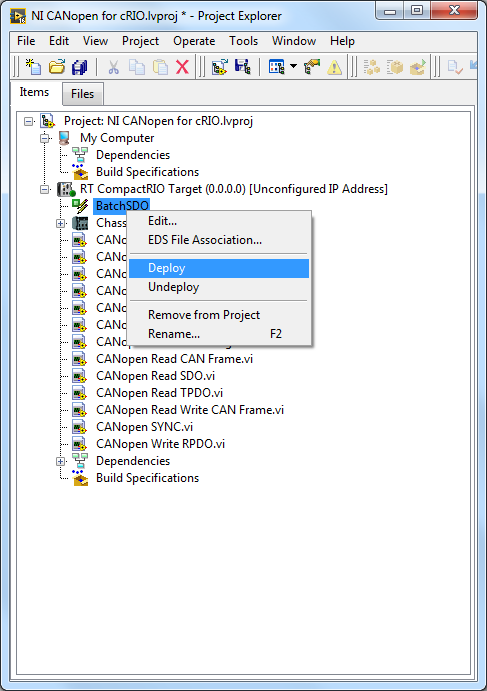
Task: Click the Save All toolbar icon
Action: 80,67
